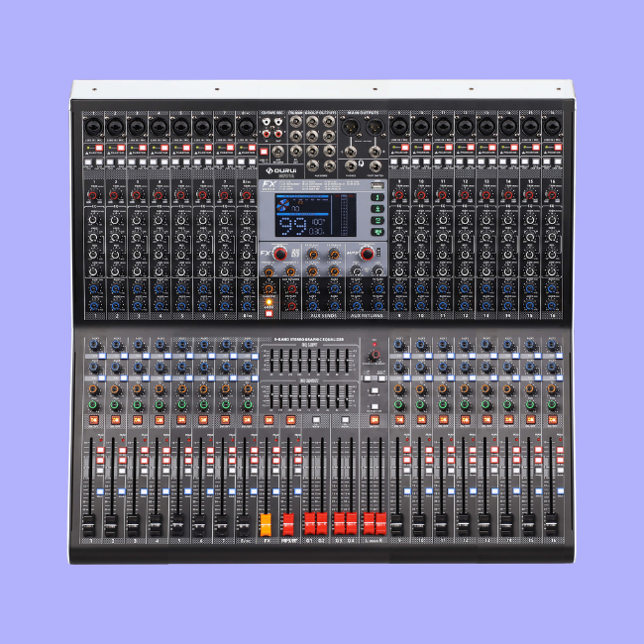Viewport: 644px width, 644px height.
Task: Turn the red gain knob on channel 16
Action: pyautogui.click(x=552, y=195)
